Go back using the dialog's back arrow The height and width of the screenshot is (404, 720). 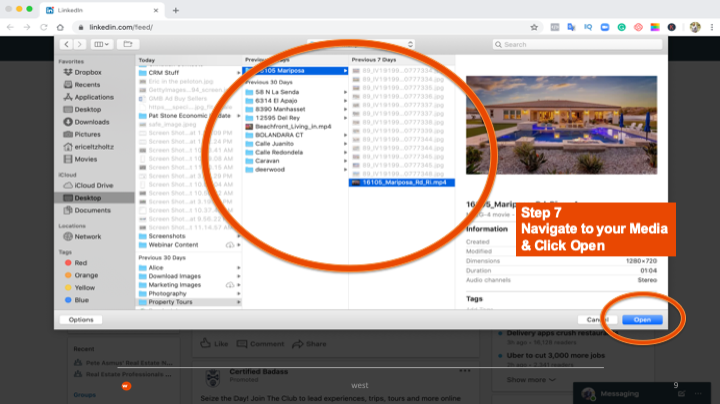(x=67, y=44)
